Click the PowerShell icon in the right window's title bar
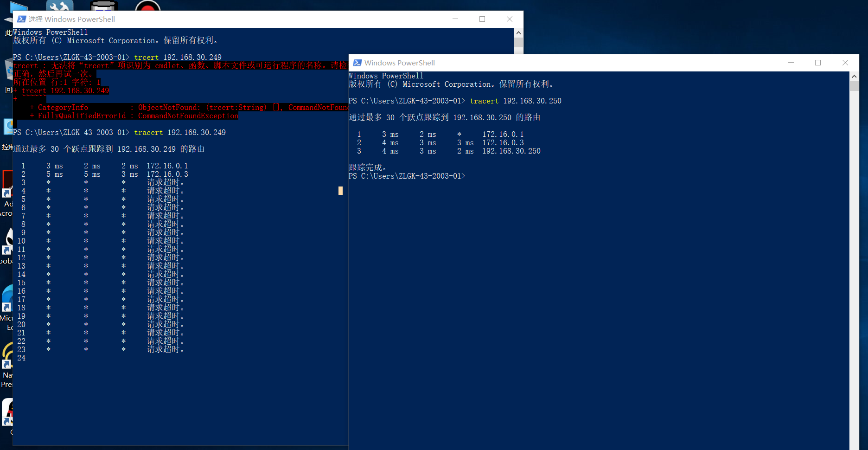868x450 pixels. click(357, 63)
